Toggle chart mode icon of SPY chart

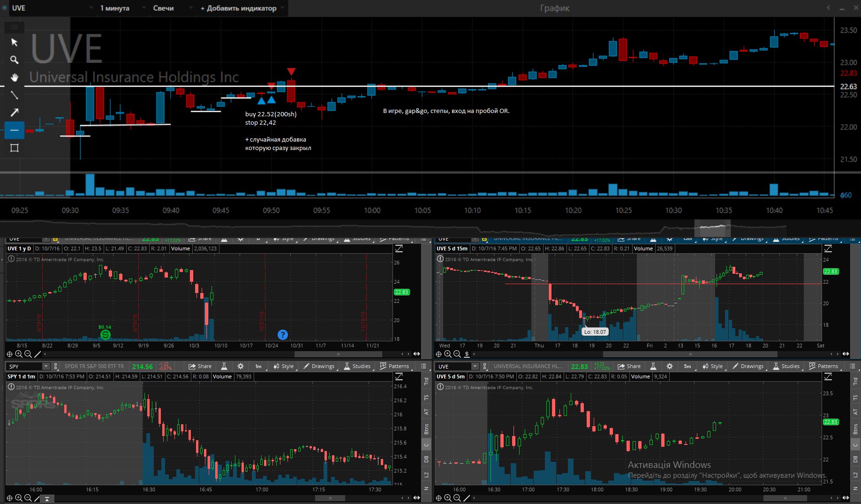click(x=399, y=376)
